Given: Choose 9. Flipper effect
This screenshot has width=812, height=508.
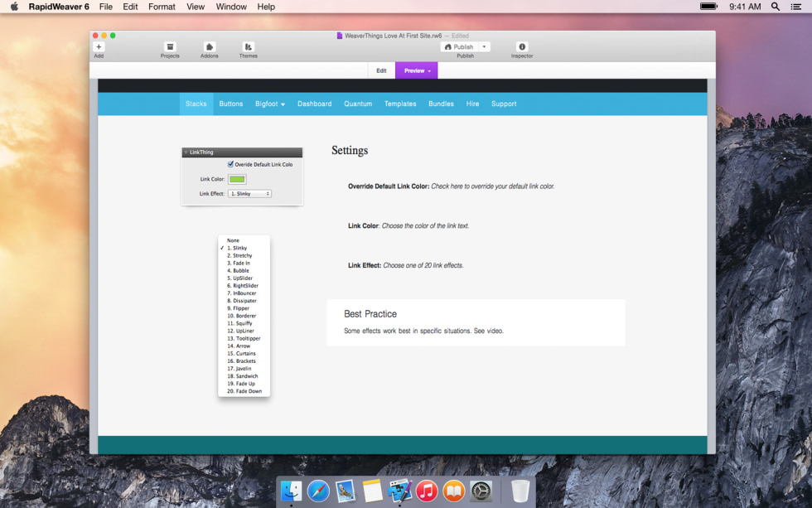Looking at the screenshot, I should 244,308.
